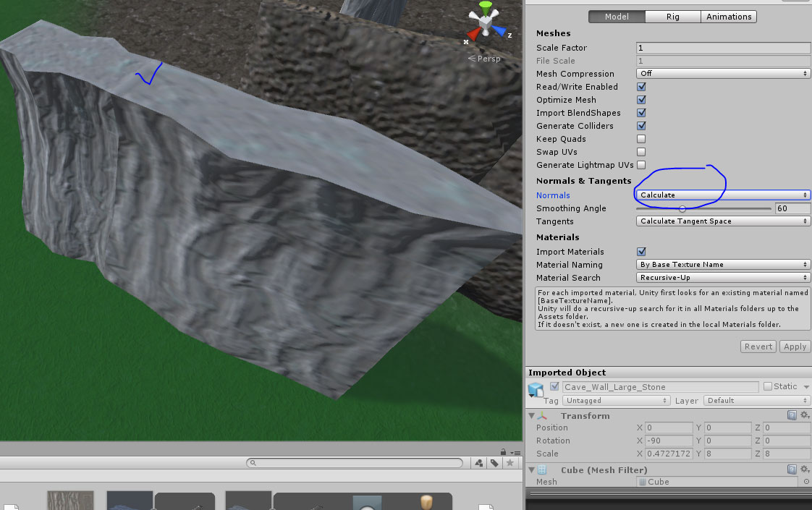This screenshot has width=812, height=510.
Task: Open the Layer dropdown showing Default
Action: tap(757, 400)
